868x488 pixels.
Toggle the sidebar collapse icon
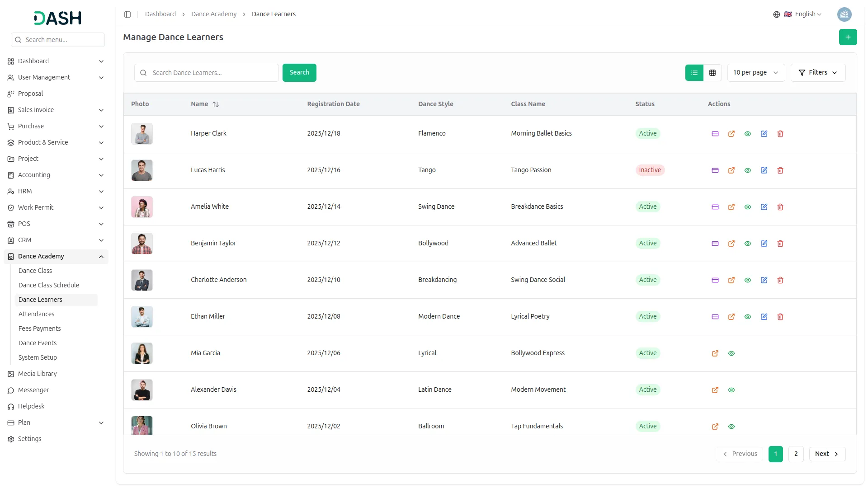[x=127, y=14]
